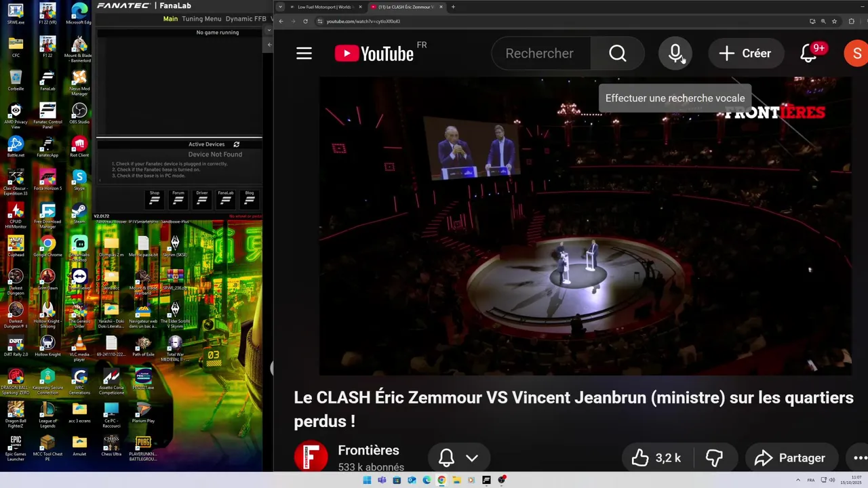Image resolution: width=868 pixels, height=488 pixels.
Task: Select the Fanatec Control Panel desktop icon
Action: 47,115
